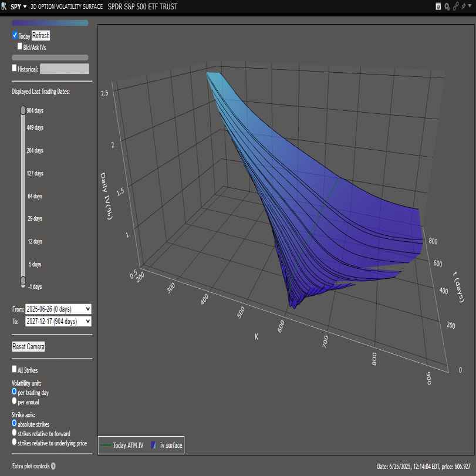476x476 pixels.
Task: Click the pushpin icon
Action: coord(463,6)
